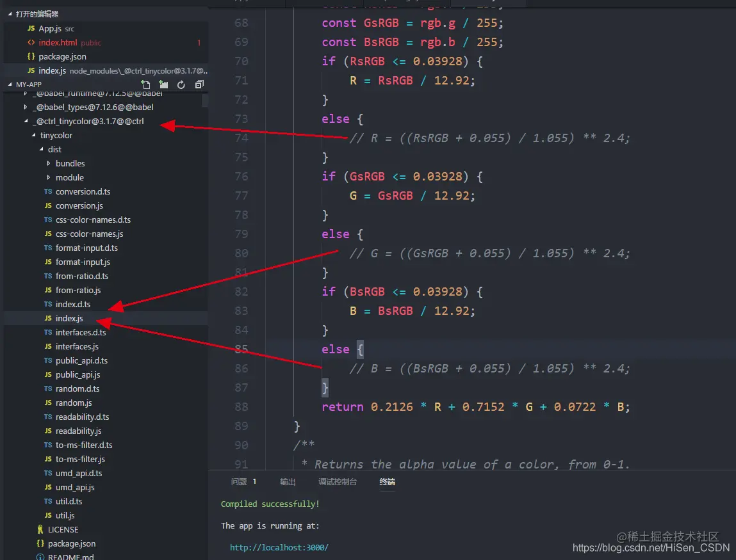This screenshot has width=736, height=560.
Task: Open format-input.d.ts file
Action: [x=86, y=248]
